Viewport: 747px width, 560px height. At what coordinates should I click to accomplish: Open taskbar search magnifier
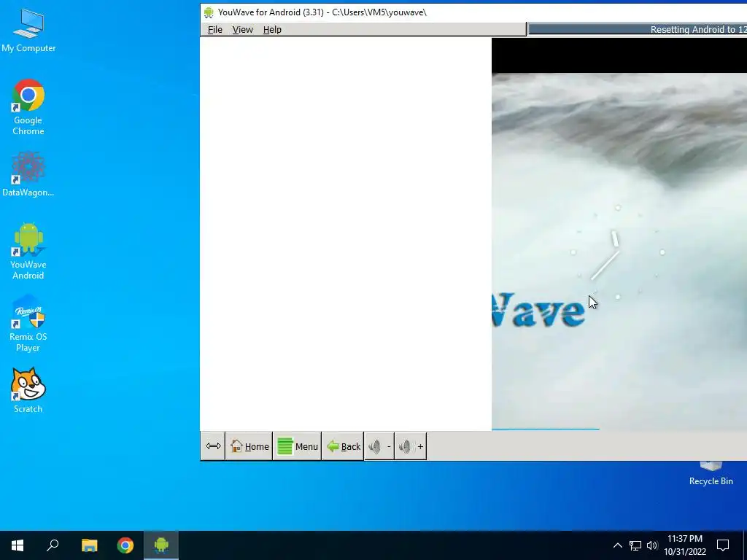pyautogui.click(x=53, y=545)
